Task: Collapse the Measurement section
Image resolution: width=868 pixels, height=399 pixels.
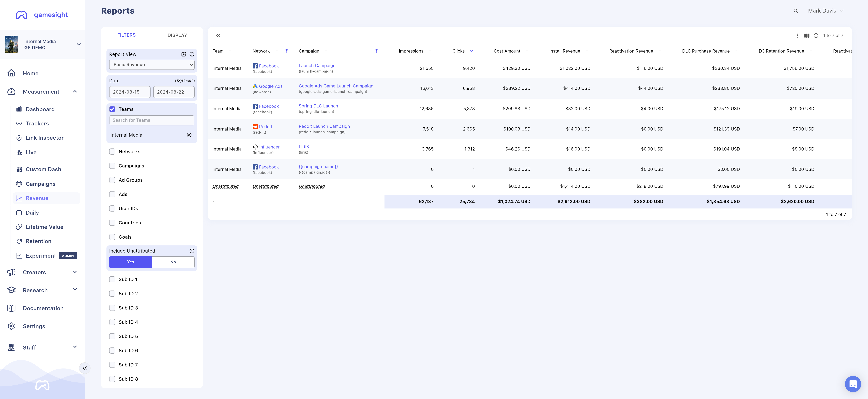Action: coord(75,91)
